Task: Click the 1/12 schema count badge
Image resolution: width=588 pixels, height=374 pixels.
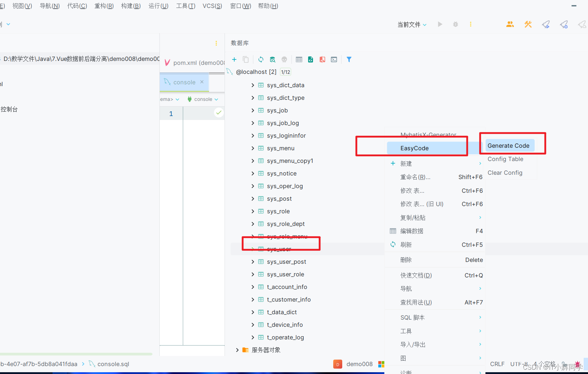Action: coord(286,72)
